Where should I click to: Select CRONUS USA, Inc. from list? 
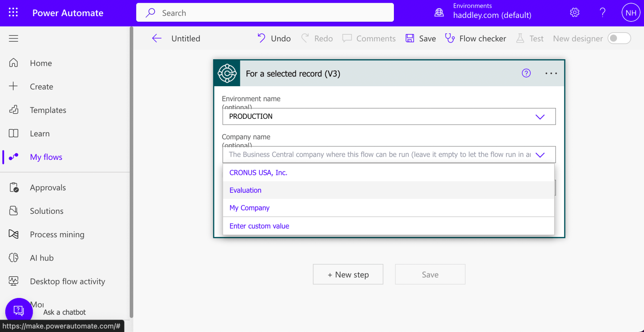pyautogui.click(x=258, y=172)
